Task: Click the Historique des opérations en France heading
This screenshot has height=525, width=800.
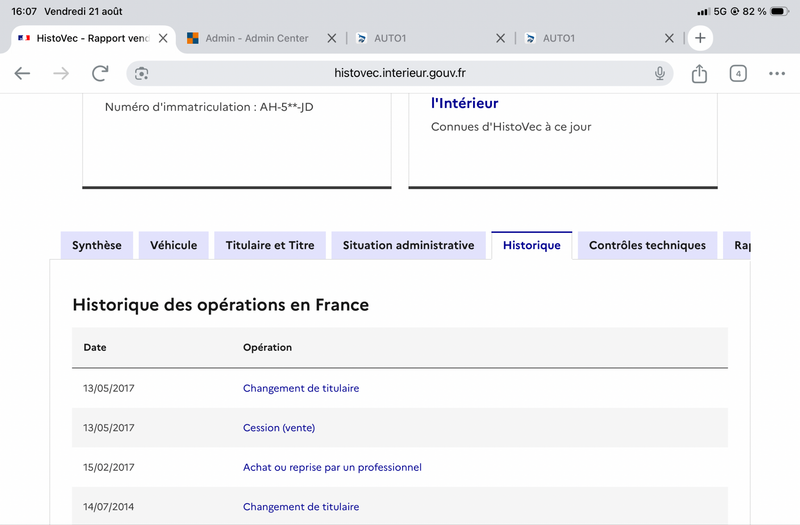Action: point(220,305)
